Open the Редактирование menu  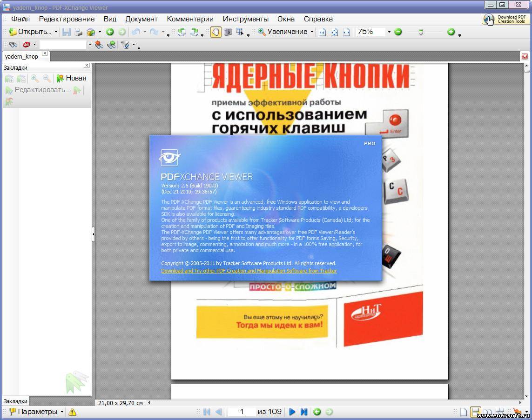[67, 19]
